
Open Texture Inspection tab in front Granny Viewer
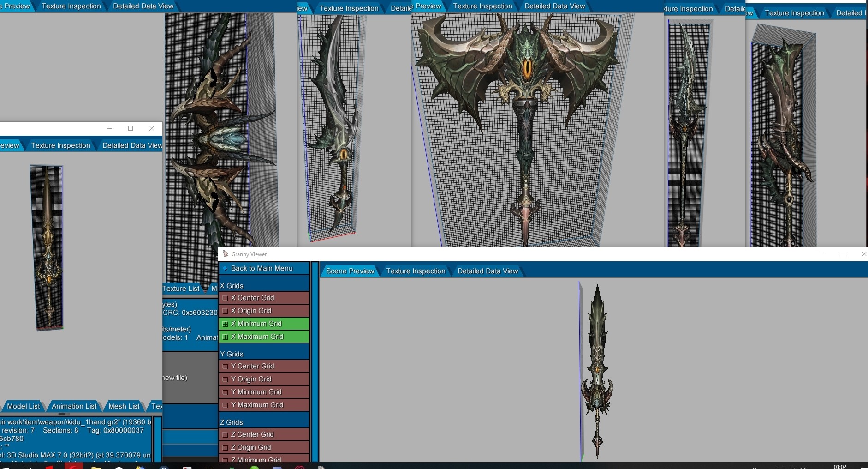(x=416, y=271)
